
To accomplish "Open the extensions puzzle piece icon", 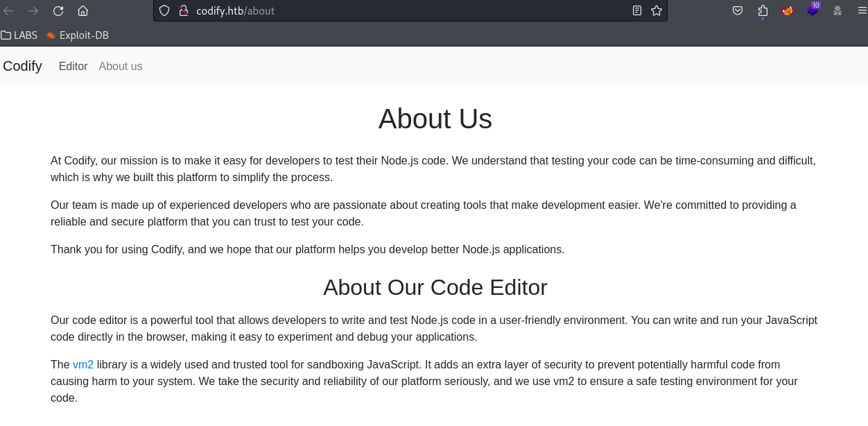I will (763, 10).
